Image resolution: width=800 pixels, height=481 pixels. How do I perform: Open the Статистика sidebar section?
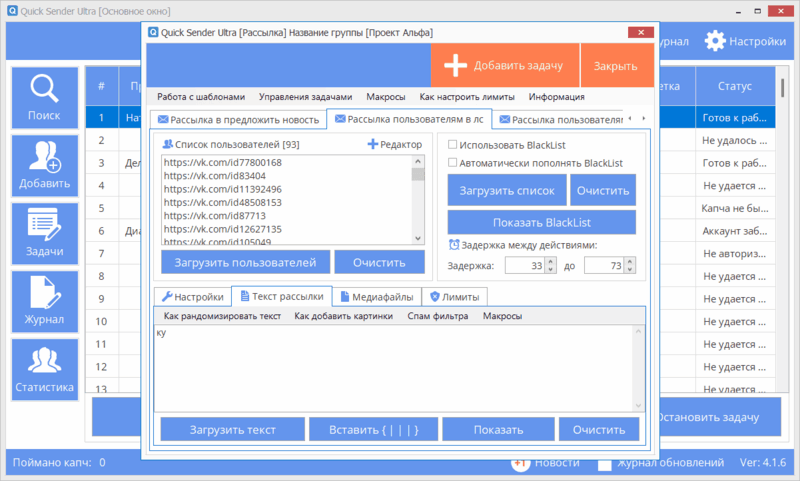(44, 369)
